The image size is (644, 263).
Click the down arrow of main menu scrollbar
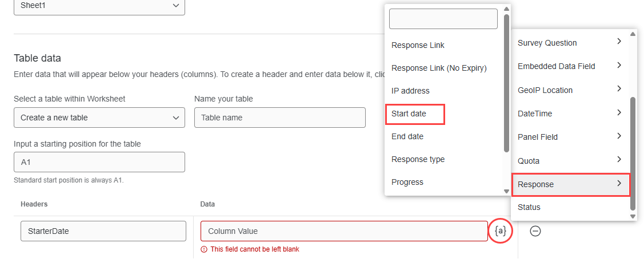633,216
